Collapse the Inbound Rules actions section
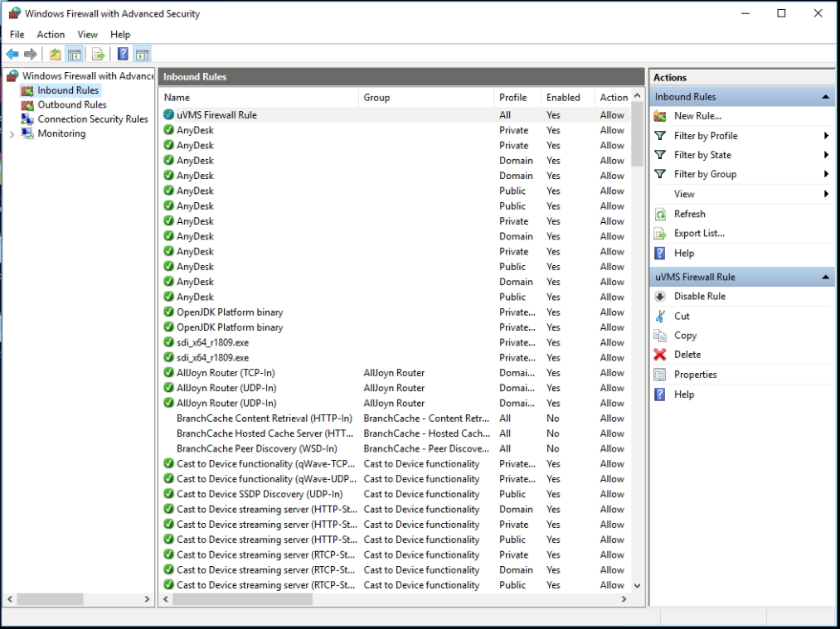840x629 pixels. point(825,97)
